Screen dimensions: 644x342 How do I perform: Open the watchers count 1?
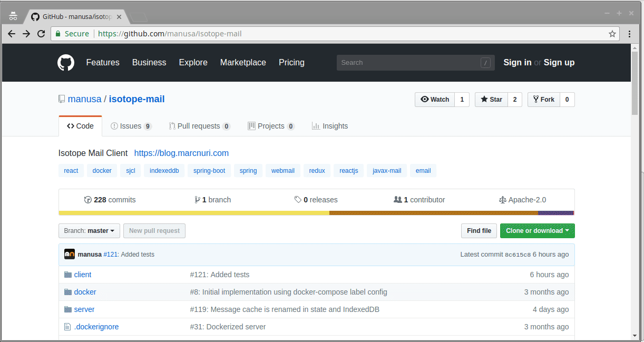[462, 100]
